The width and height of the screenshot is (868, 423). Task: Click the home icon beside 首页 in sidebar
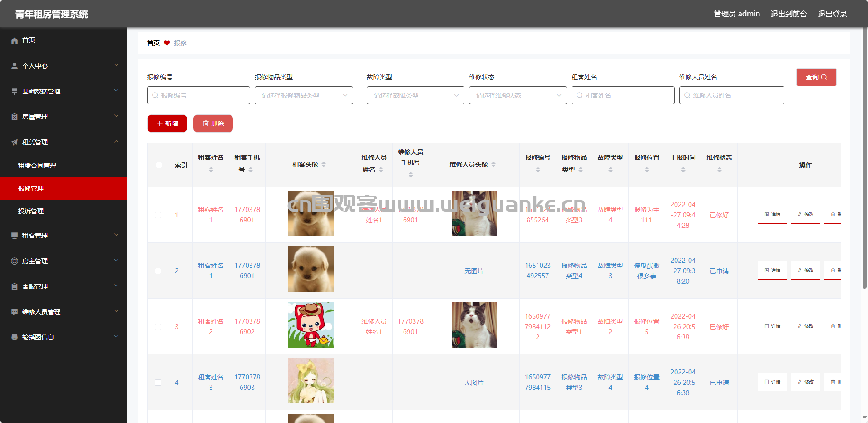pyautogui.click(x=15, y=40)
